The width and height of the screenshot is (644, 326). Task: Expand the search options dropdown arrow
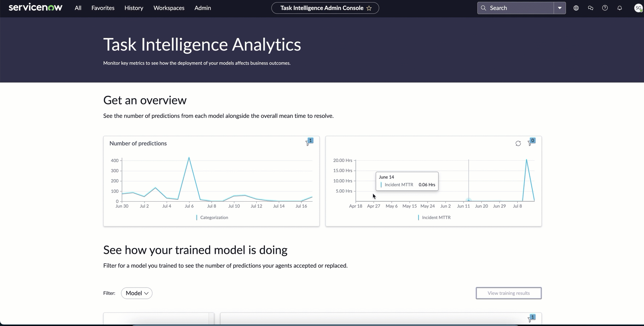point(560,8)
